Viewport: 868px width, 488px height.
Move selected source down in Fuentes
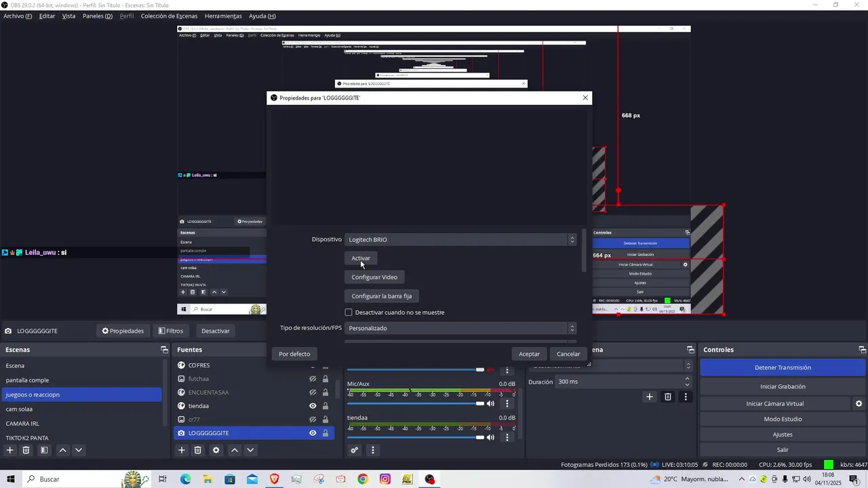coord(250,450)
